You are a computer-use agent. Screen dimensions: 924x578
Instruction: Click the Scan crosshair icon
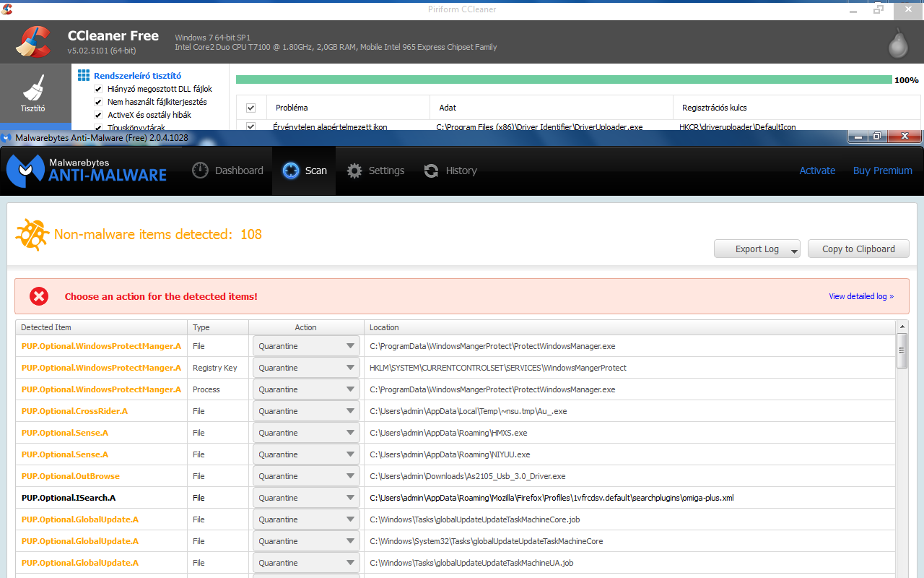coord(291,171)
